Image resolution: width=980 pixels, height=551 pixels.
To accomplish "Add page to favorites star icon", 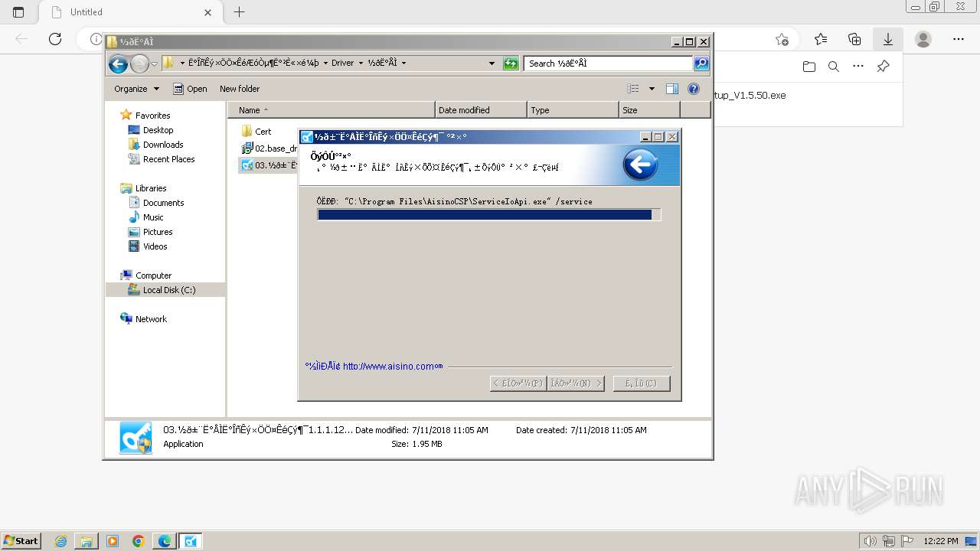I will [782, 39].
